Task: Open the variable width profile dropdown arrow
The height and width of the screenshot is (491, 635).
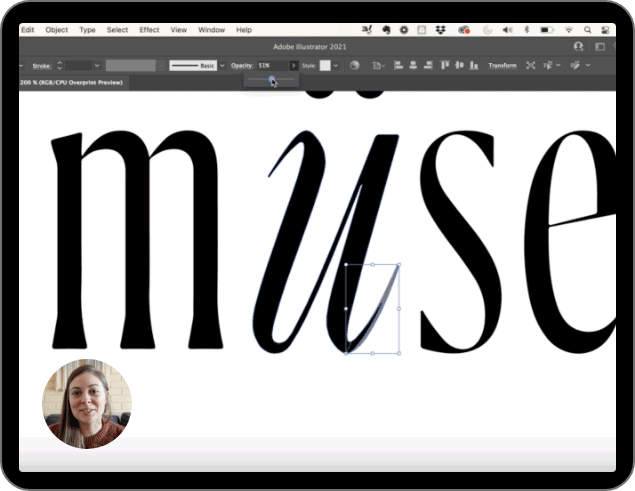Action: [162, 65]
